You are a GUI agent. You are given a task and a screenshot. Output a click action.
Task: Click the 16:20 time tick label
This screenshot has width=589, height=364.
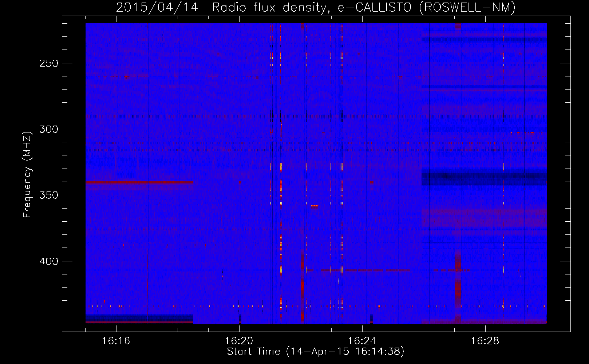(239, 341)
